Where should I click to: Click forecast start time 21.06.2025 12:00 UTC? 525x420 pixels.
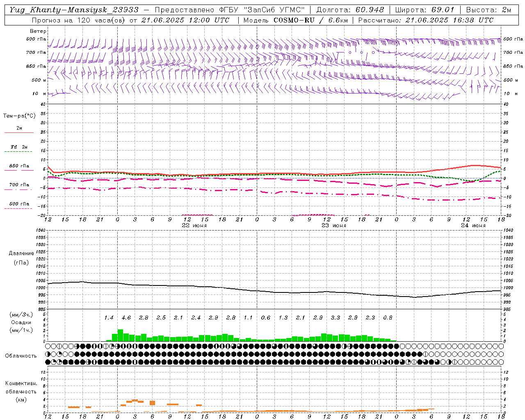(x=185, y=20)
